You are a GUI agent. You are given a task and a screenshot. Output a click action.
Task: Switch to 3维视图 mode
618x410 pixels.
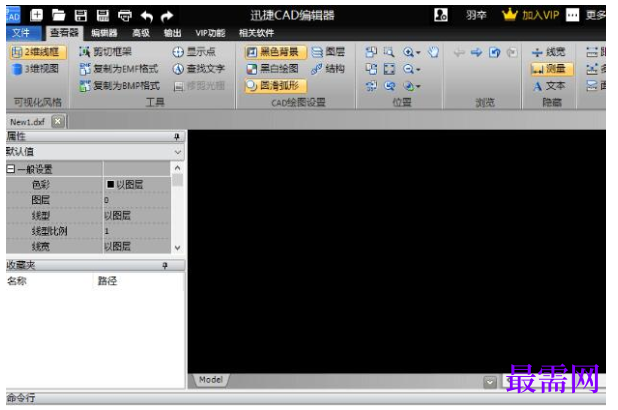pos(35,69)
